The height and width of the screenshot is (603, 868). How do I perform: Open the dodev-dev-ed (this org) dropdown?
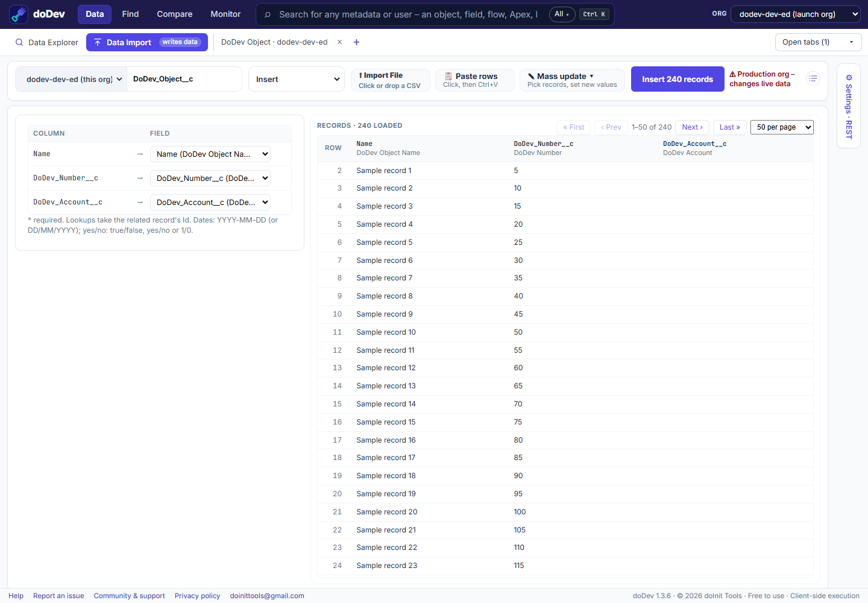click(x=71, y=79)
